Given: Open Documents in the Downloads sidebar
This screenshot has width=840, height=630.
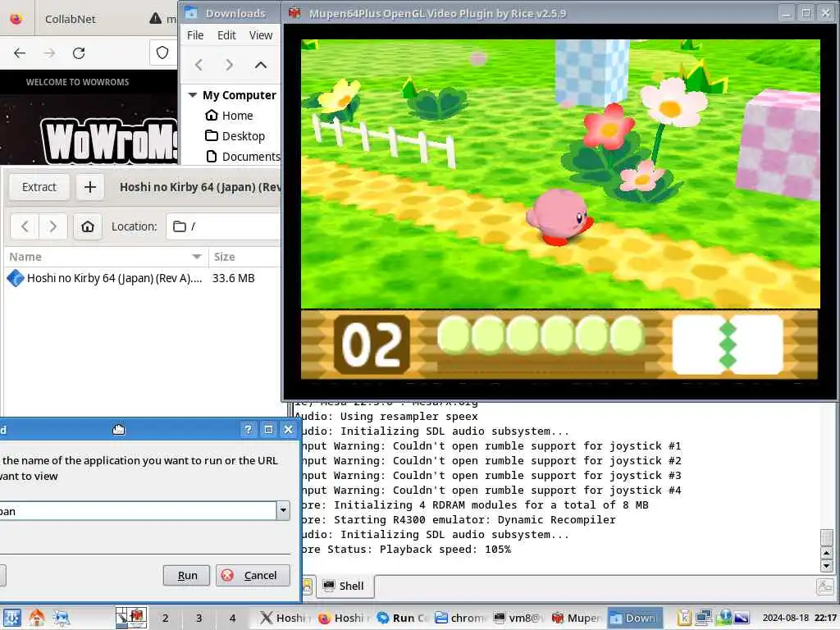Looking at the screenshot, I should (243, 157).
